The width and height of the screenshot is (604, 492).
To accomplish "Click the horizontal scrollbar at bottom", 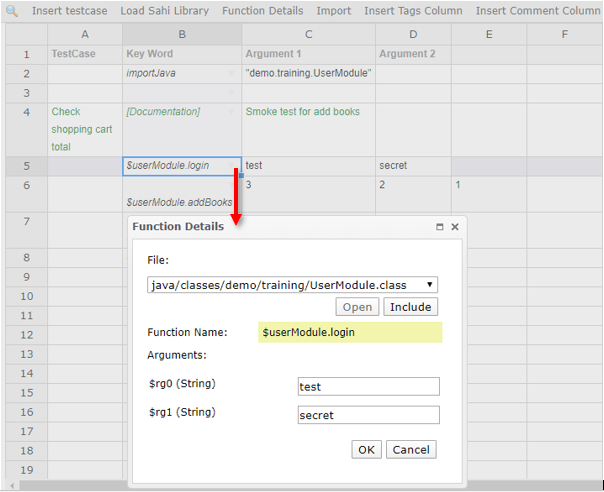I will coord(300,485).
